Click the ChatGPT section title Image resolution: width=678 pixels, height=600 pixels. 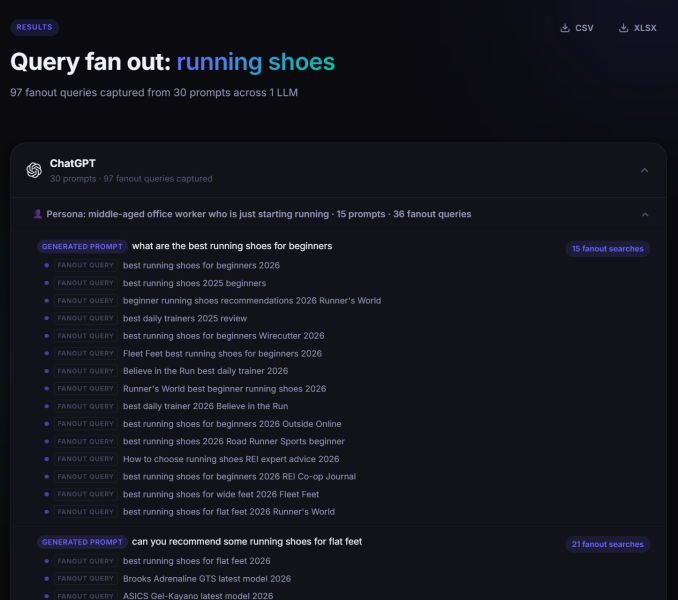pyautogui.click(x=73, y=163)
